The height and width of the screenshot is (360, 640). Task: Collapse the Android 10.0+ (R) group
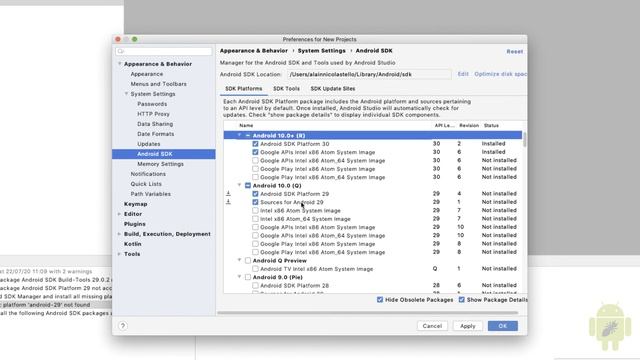pos(240,135)
